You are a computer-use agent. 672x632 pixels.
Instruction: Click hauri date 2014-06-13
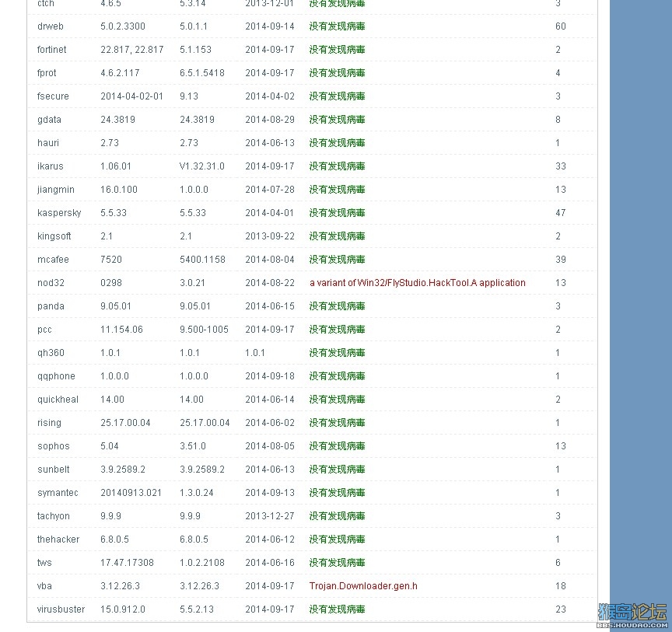[270, 143]
